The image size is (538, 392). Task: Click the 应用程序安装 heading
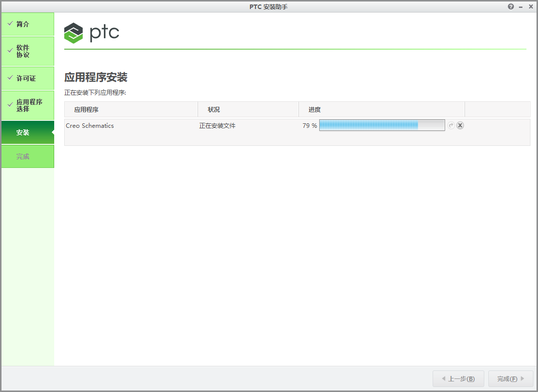[96, 77]
